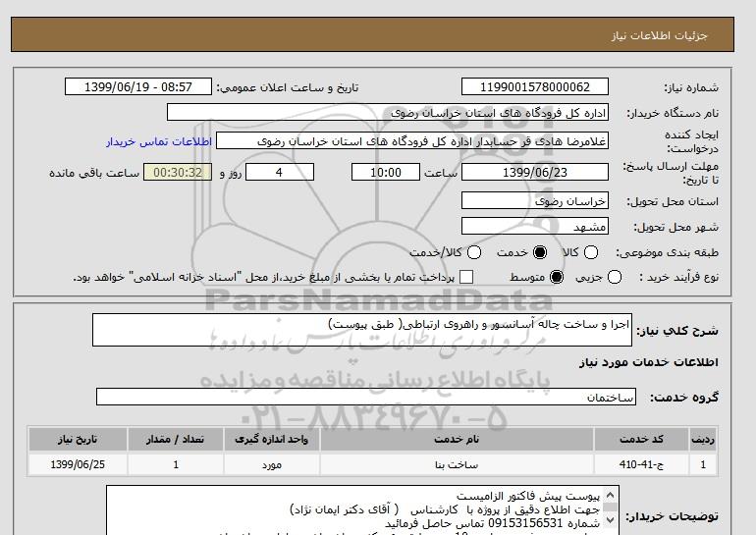Click the تاریخ نیاز column header
This screenshot has width=756, height=535.
[x=78, y=439]
